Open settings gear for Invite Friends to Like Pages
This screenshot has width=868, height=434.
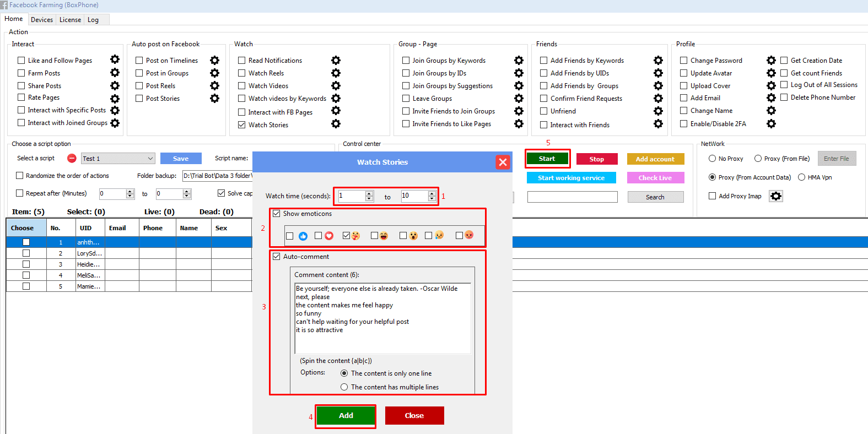519,123
